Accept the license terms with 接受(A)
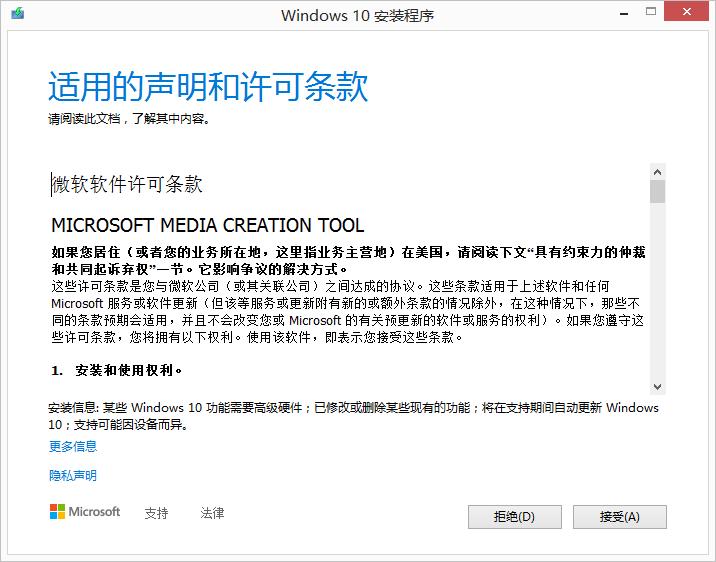This screenshot has width=716, height=562. tap(620, 517)
